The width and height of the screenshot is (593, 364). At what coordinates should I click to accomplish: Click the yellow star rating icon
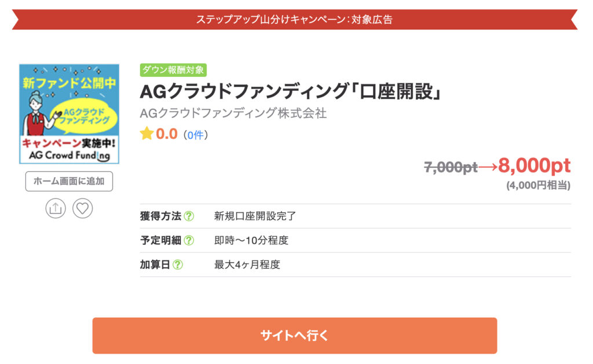click(147, 134)
